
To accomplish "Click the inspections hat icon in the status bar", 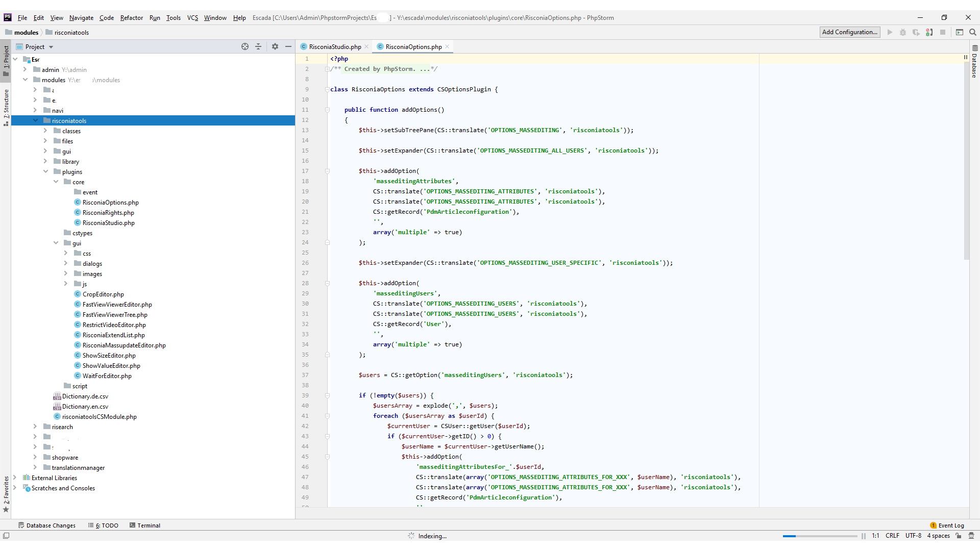I will [x=971, y=536].
